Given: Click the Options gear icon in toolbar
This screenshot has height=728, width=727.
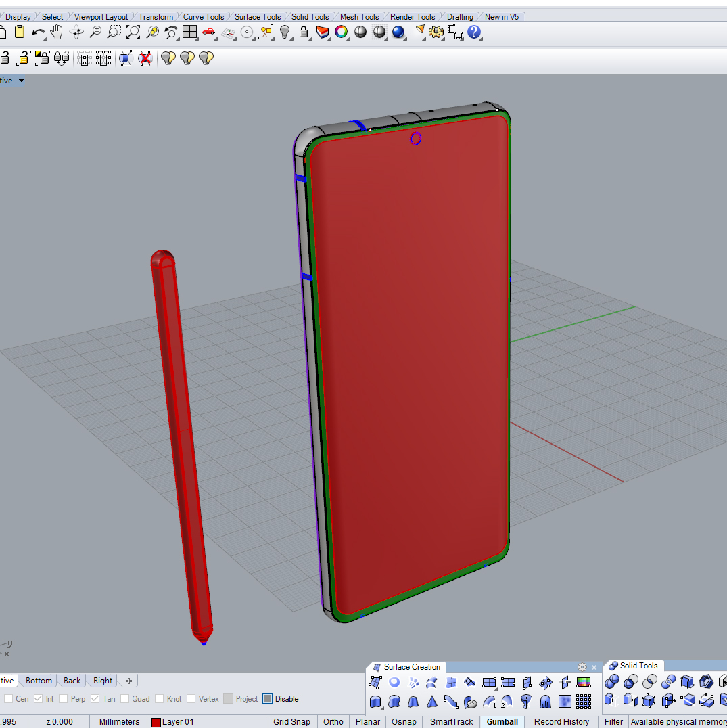Looking at the screenshot, I should (436, 32).
